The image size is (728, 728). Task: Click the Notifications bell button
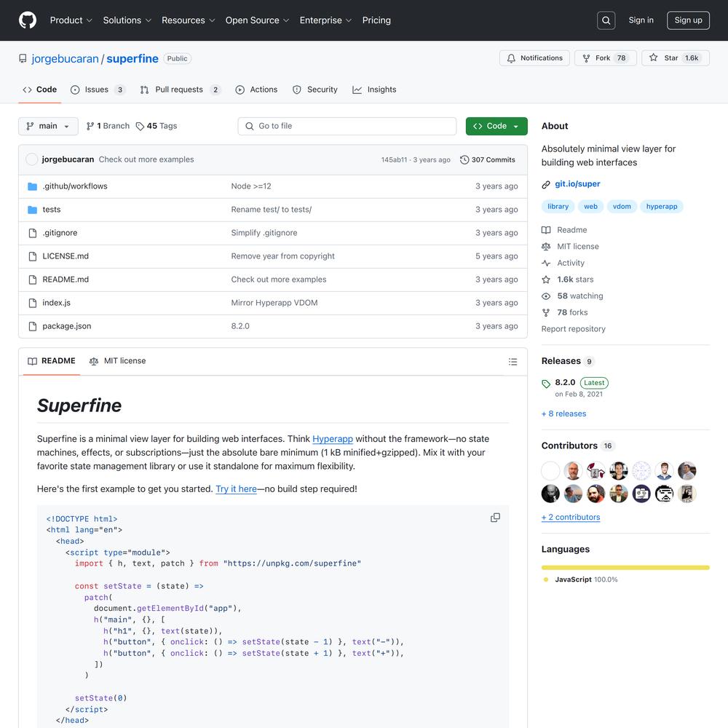[535, 58]
